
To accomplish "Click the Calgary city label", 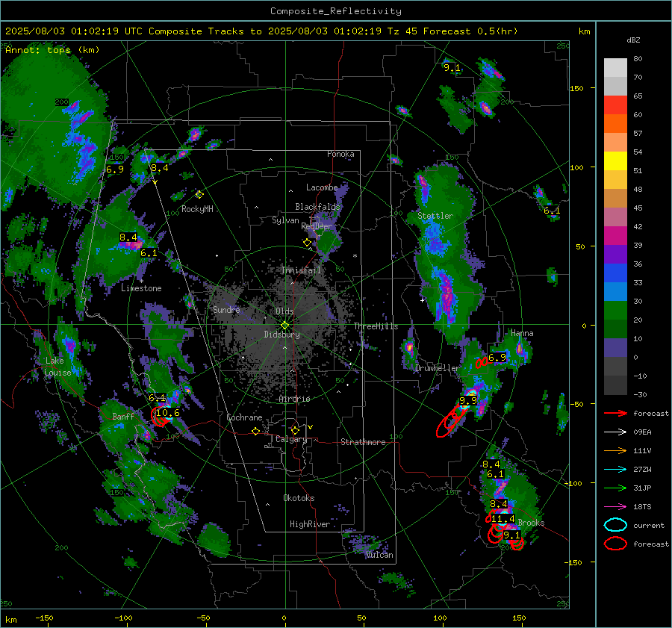I will (291, 439).
